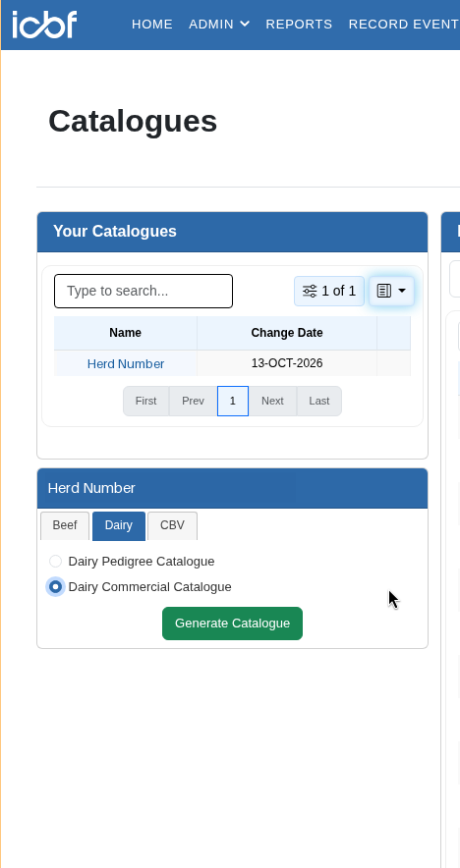The image size is (460, 868).
Task: Focus the Type to search field
Action: coord(144,292)
